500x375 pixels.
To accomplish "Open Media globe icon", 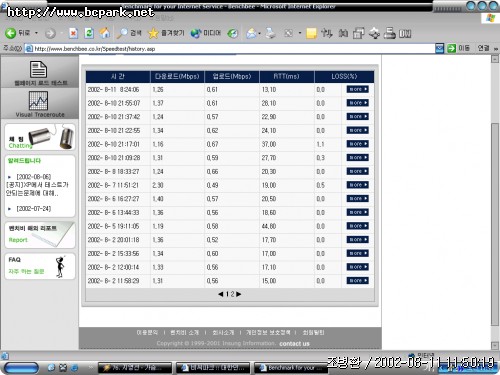I will coord(206,33).
